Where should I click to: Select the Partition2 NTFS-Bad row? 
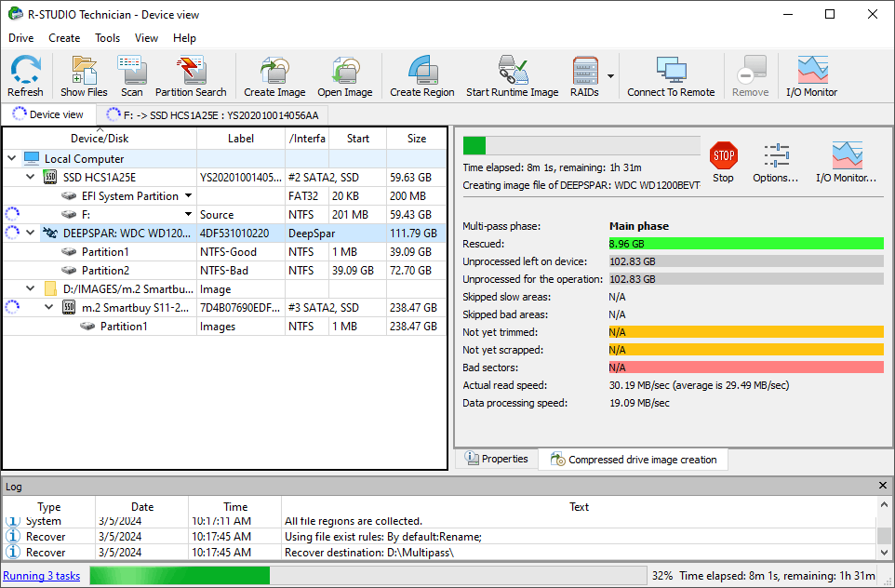click(224, 270)
